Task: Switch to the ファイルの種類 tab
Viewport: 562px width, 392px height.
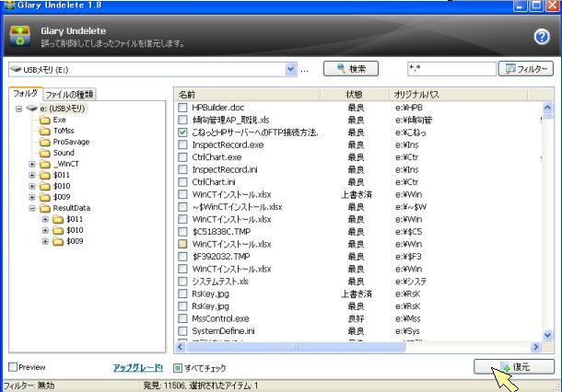Action: coord(69,95)
